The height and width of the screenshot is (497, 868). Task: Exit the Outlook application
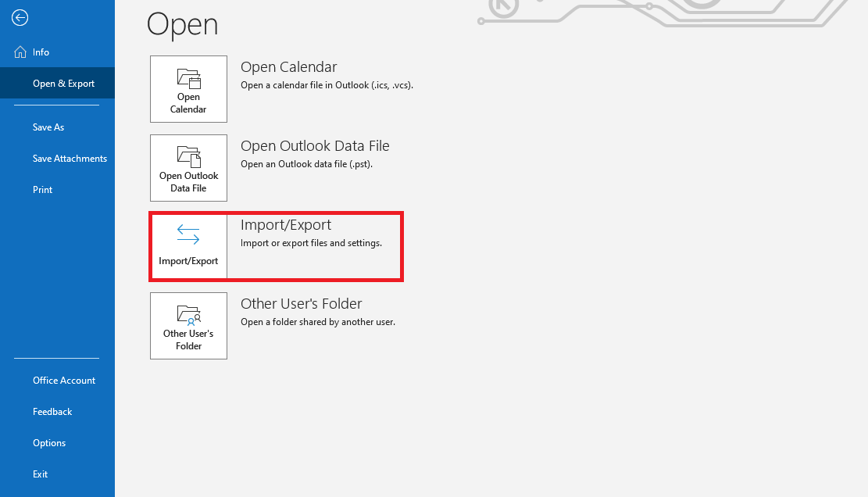click(x=40, y=474)
